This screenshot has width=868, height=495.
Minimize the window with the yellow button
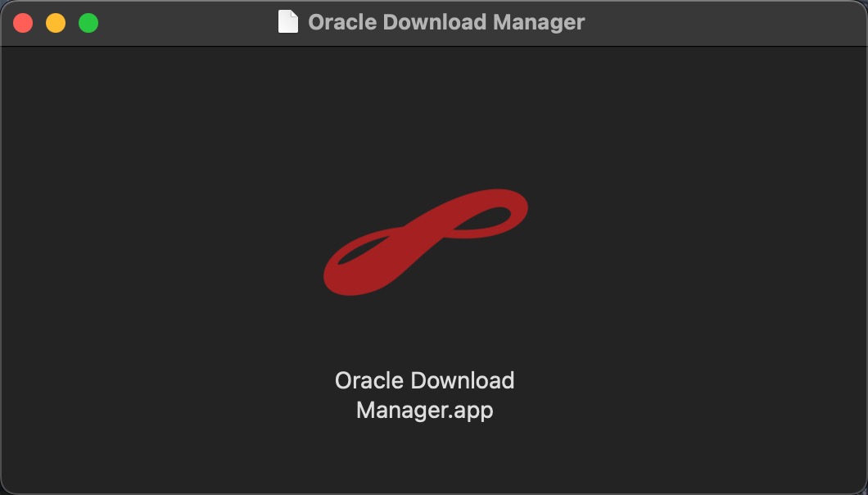56,23
